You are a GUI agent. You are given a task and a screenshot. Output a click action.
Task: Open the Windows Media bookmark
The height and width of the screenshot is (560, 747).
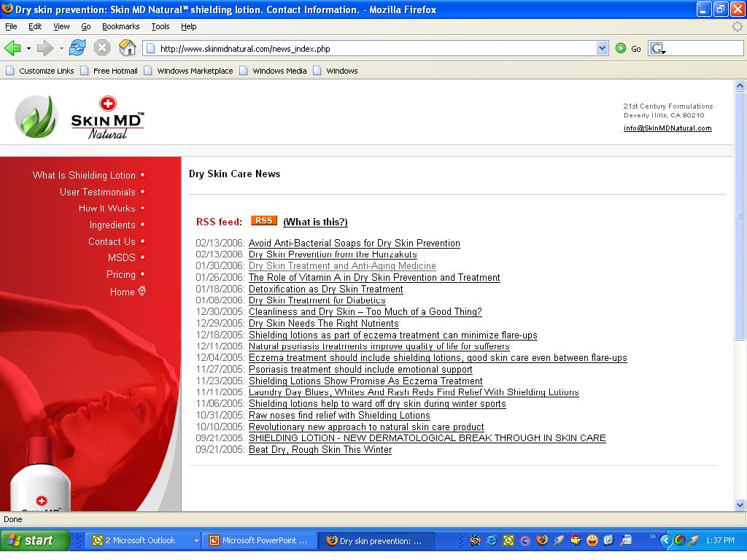coord(274,71)
